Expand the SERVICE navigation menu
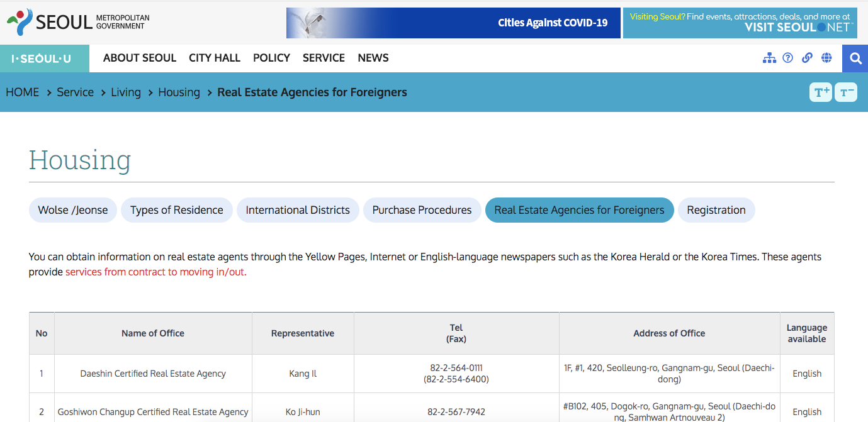 pyautogui.click(x=324, y=58)
